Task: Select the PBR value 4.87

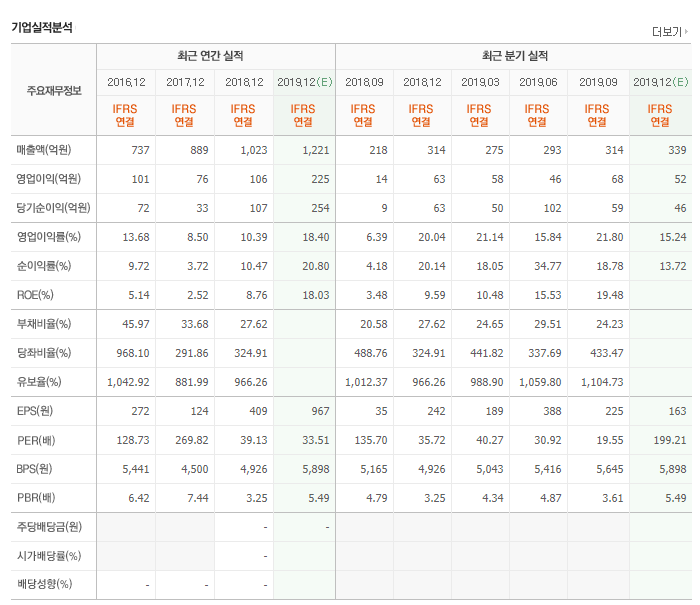Action: point(550,498)
